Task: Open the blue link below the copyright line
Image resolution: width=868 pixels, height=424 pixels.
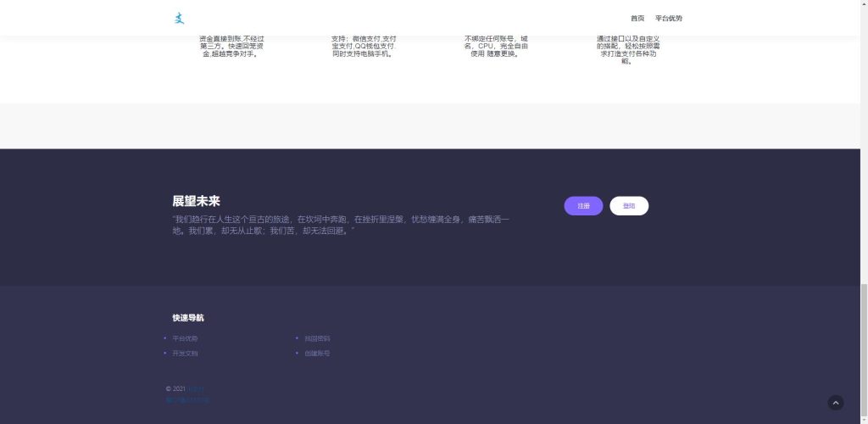Action: pos(187,399)
